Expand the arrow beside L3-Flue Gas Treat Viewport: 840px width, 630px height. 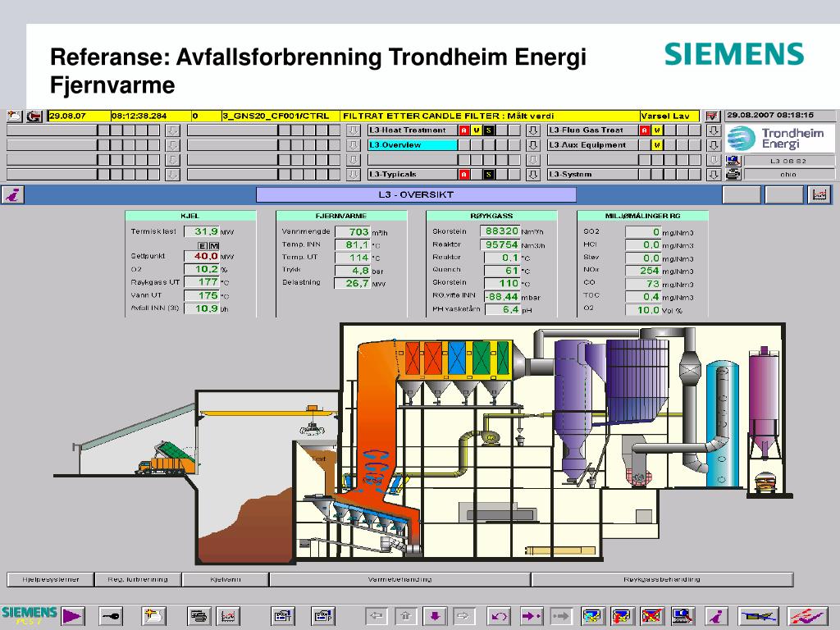click(x=713, y=130)
